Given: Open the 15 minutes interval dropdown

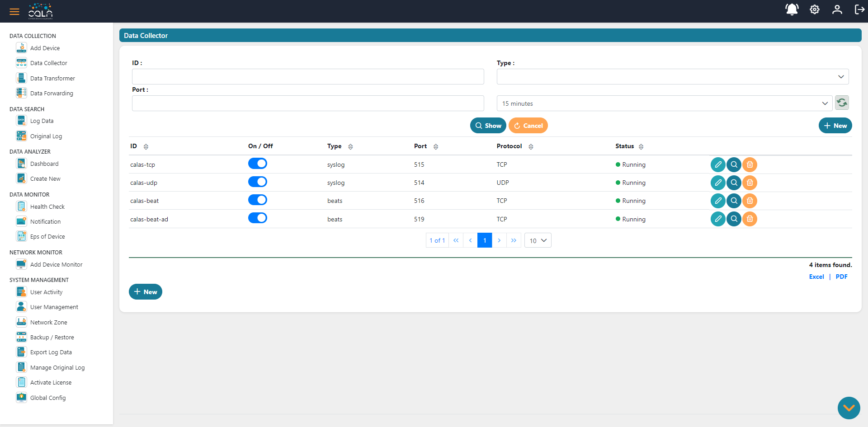Looking at the screenshot, I should click(x=665, y=103).
